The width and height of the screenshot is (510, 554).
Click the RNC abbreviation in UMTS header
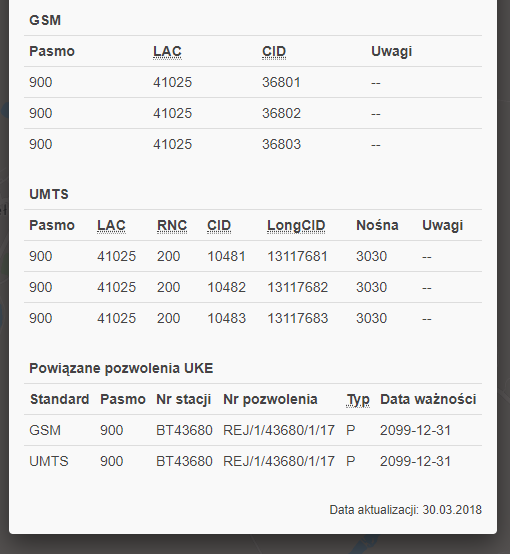click(x=172, y=225)
